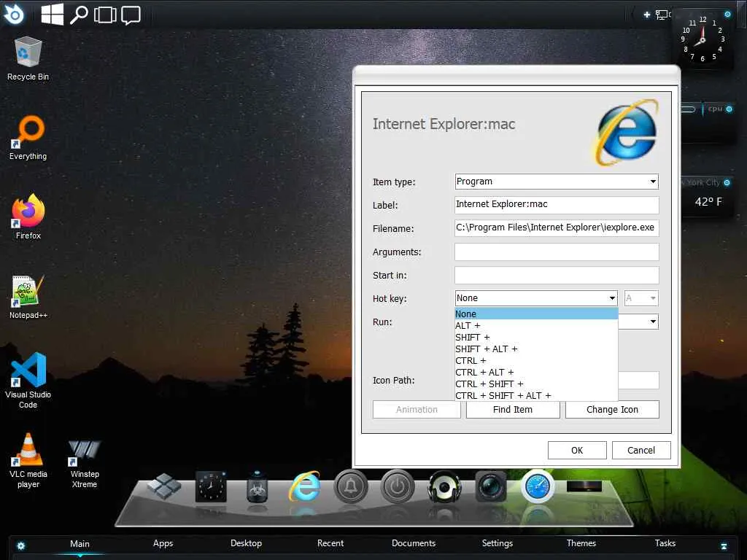The height and width of the screenshot is (560, 747).
Task: Switch to the Main shelf tab
Action: [80, 544]
